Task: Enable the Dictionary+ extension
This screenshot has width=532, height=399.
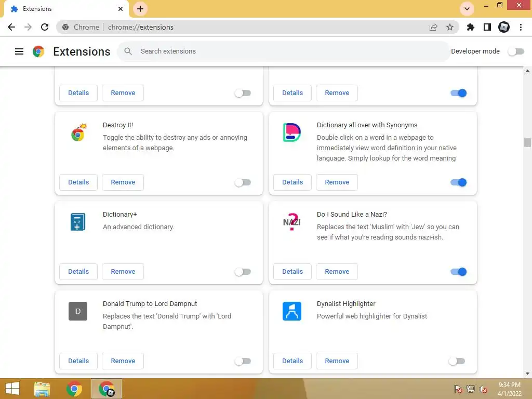Action: coord(243,272)
